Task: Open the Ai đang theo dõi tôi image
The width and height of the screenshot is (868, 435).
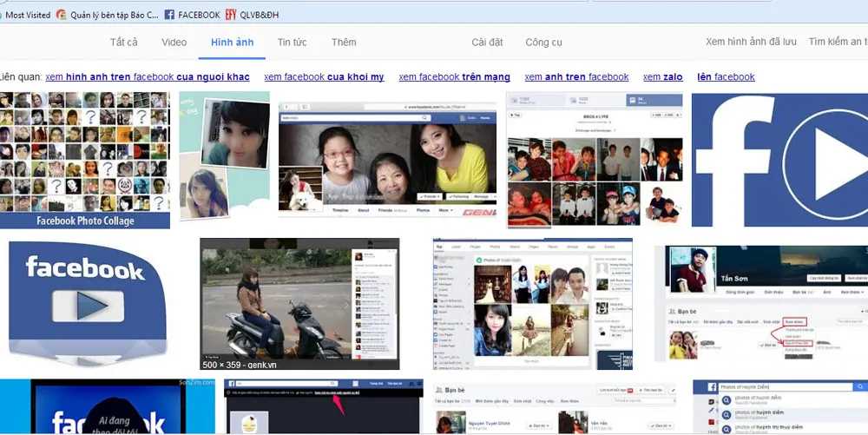Action: [x=108, y=406]
